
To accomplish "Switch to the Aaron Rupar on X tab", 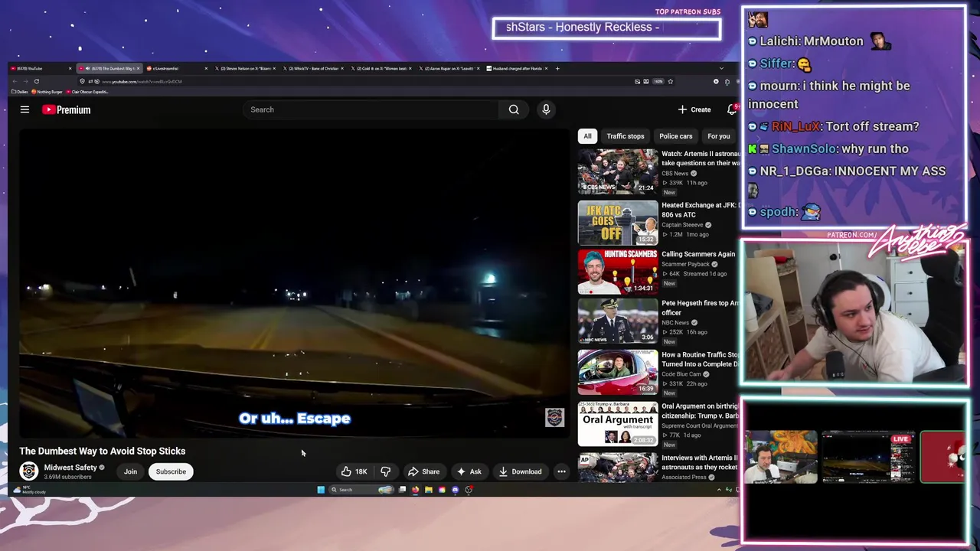I will click(x=448, y=69).
